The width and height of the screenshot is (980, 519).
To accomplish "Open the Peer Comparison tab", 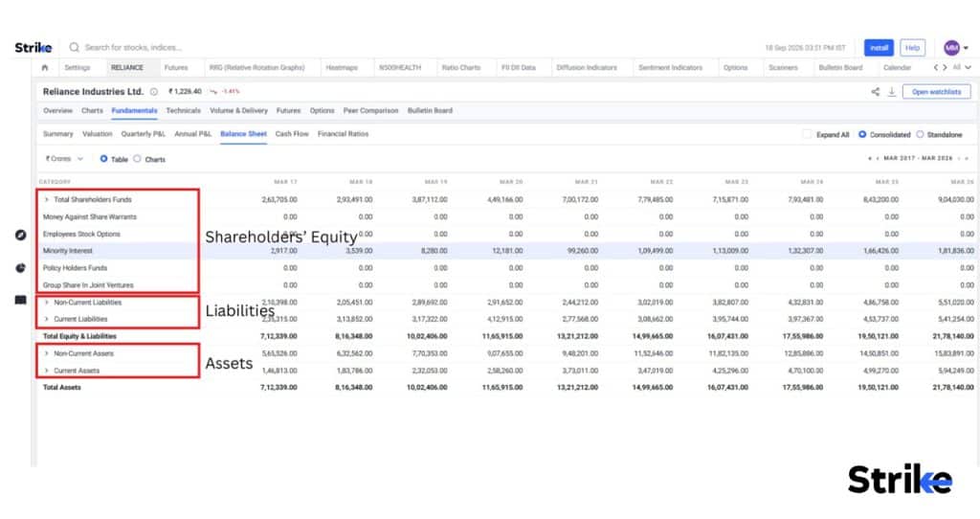I will [x=370, y=111].
